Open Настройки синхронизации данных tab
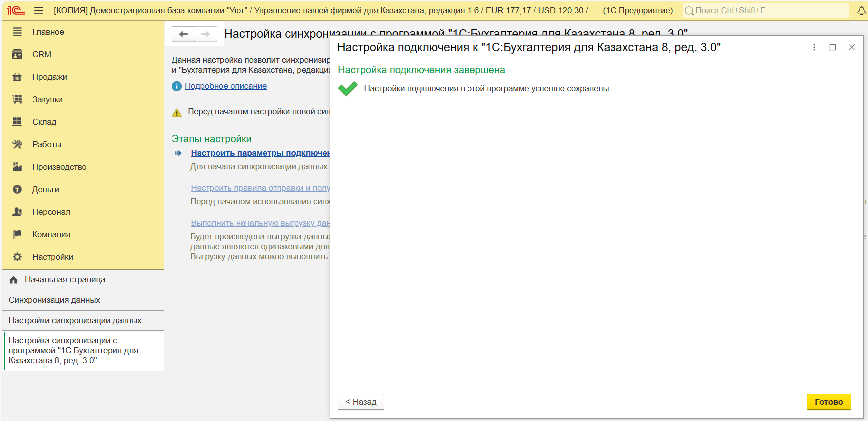868x421 pixels. pyautogui.click(x=75, y=320)
